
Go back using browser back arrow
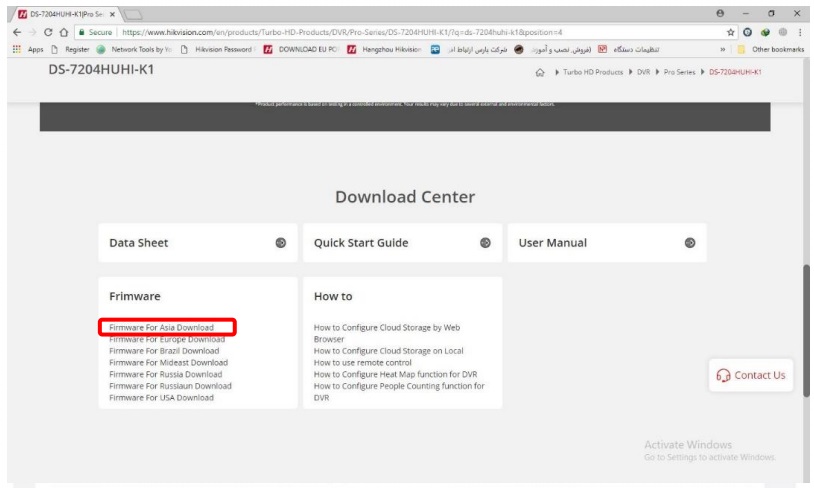(x=17, y=32)
